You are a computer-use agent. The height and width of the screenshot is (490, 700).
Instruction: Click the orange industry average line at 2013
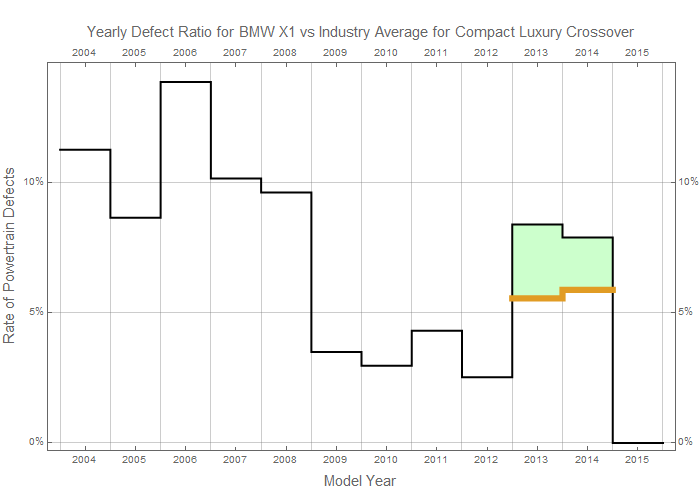pos(537,298)
